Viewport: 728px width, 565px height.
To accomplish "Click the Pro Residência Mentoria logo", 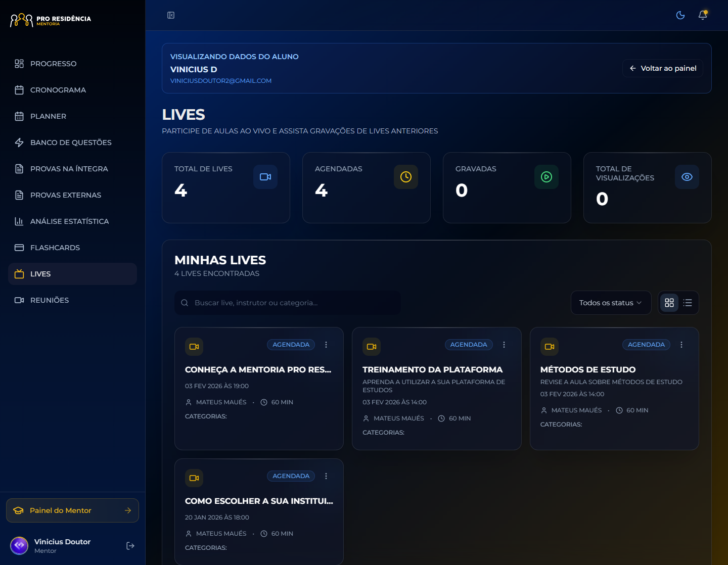I will [51, 20].
